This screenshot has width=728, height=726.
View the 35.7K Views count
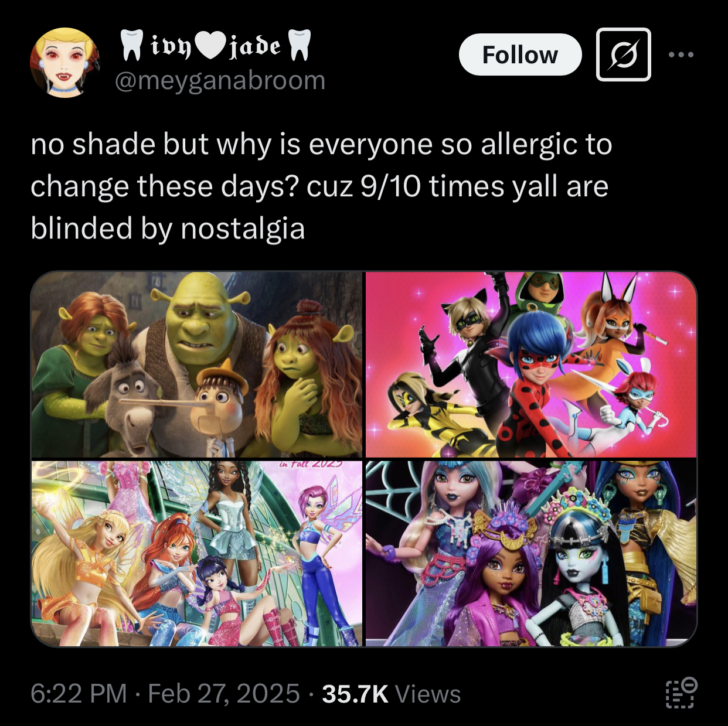click(391, 694)
